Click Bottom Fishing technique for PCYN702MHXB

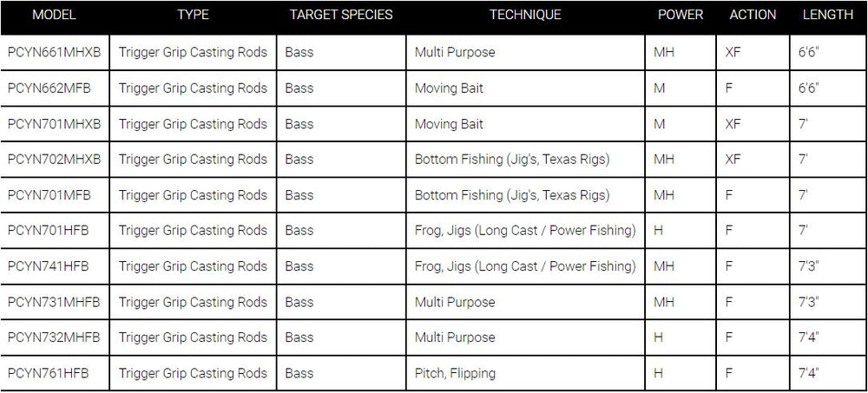click(x=512, y=160)
